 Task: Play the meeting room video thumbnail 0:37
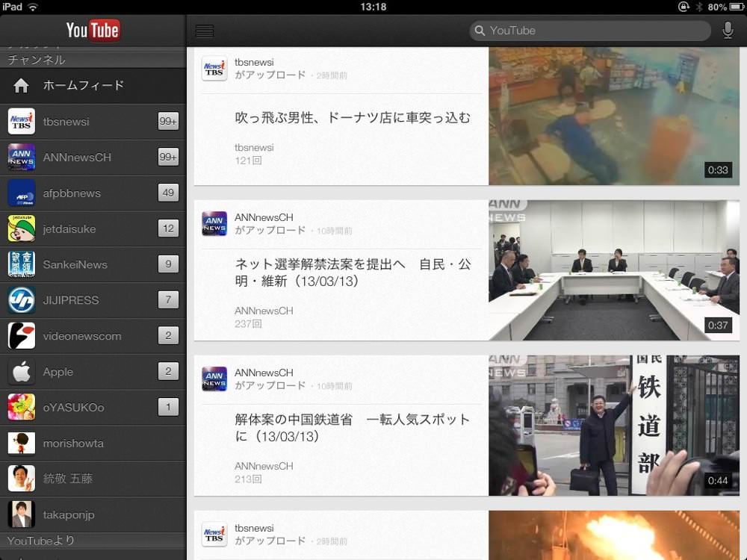coord(614,270)
